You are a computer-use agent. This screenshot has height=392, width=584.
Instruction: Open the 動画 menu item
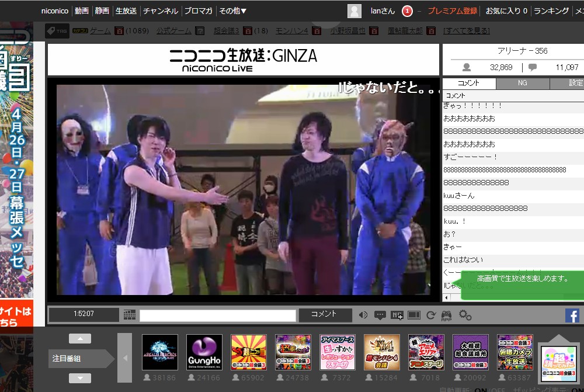pyautogui.click(x=82, y=11)
